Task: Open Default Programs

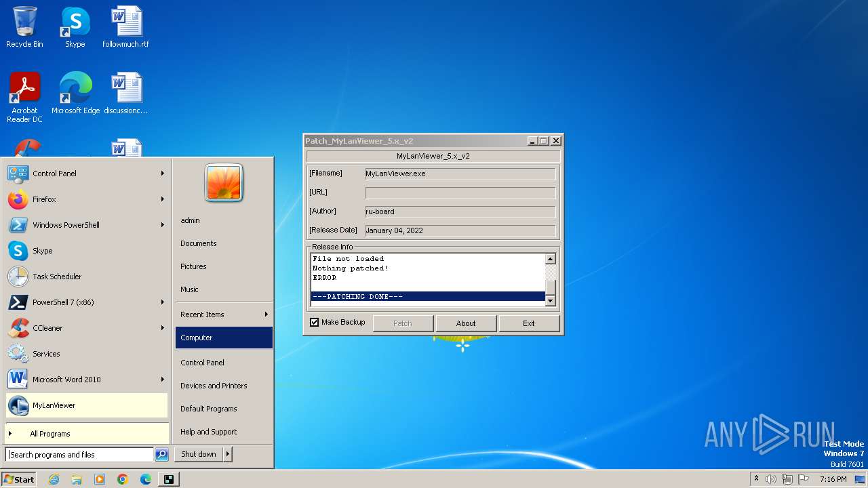Action: (x=224, y=409)
